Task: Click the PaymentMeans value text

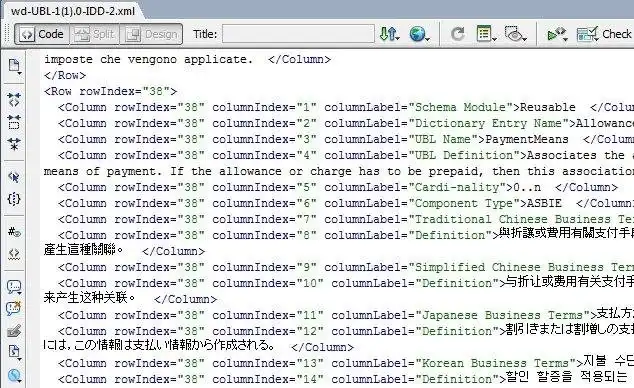Action: click(527, 139)
